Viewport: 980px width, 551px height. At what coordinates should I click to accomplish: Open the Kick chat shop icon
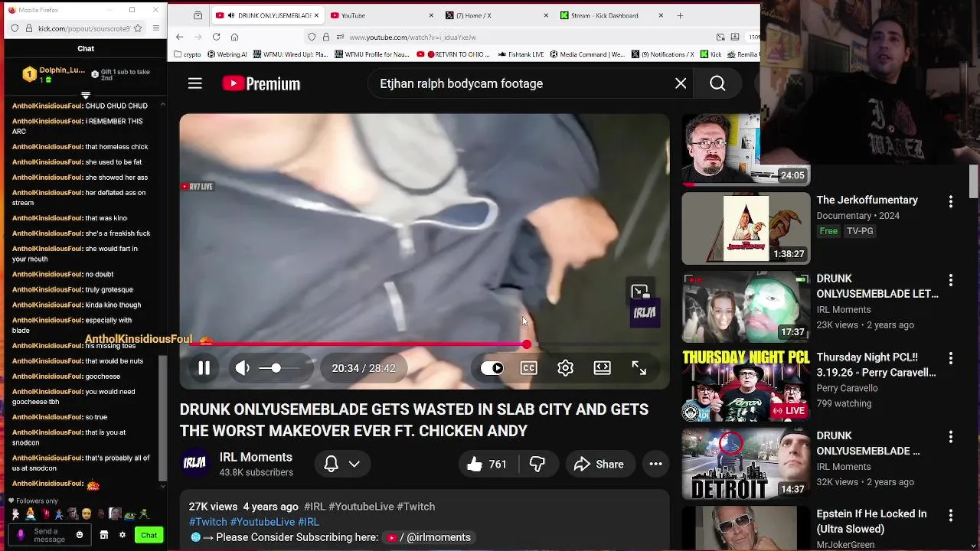(x=104, y=535)
